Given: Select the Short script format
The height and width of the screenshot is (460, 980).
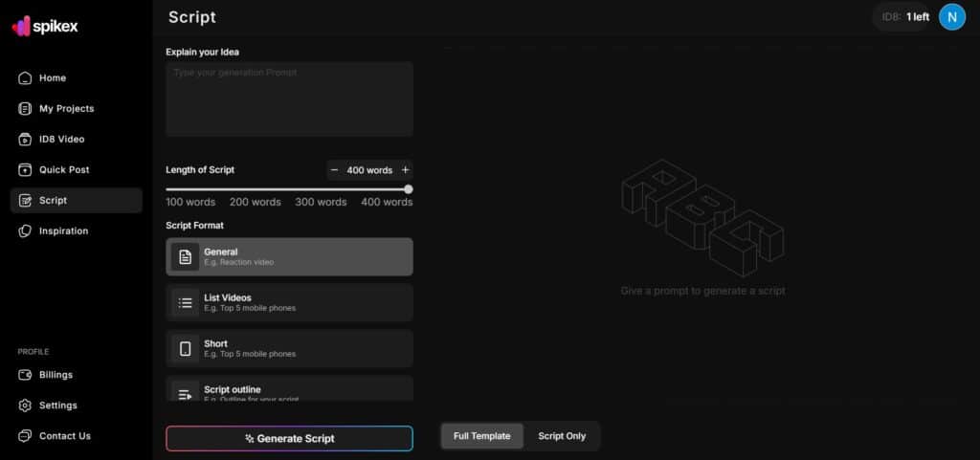Looking at the screenshot, I should tap(289, 348).
